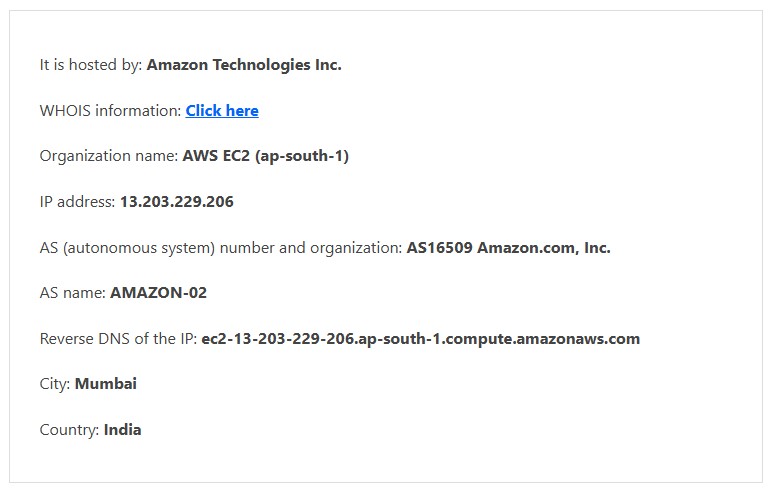Viewport: 778px width, 496px height.
Task: Click the "AS16509" number text
Action: point(439,248)
